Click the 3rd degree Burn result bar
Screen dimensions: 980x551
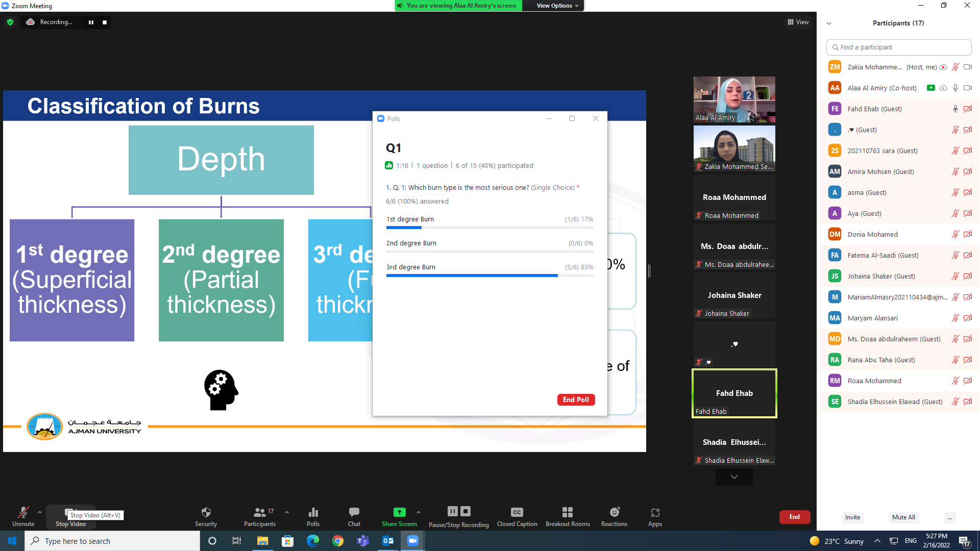489,275
